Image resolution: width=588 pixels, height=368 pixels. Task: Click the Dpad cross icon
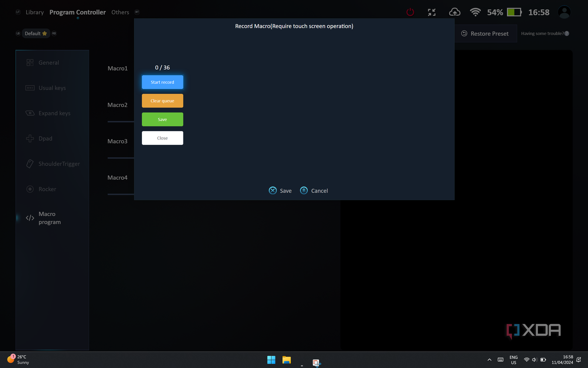(x=30, y=139)
